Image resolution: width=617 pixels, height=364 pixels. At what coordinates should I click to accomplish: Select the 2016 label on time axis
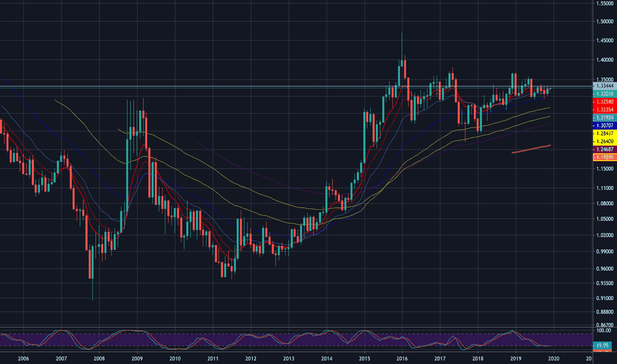coord(402,359)
